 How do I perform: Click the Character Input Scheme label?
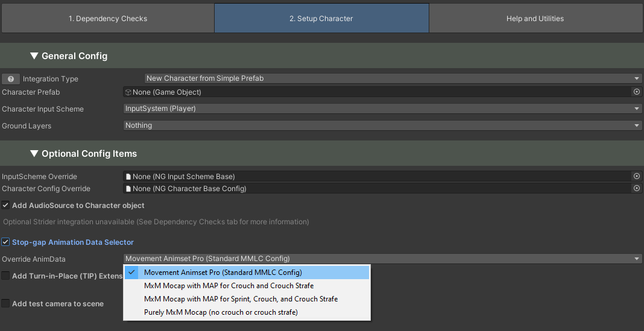43,109
